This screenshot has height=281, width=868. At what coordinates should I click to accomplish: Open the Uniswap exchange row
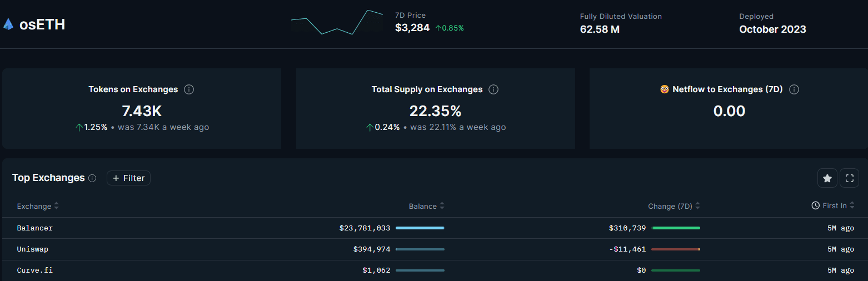pyautogui.click(x=33, y=249)
